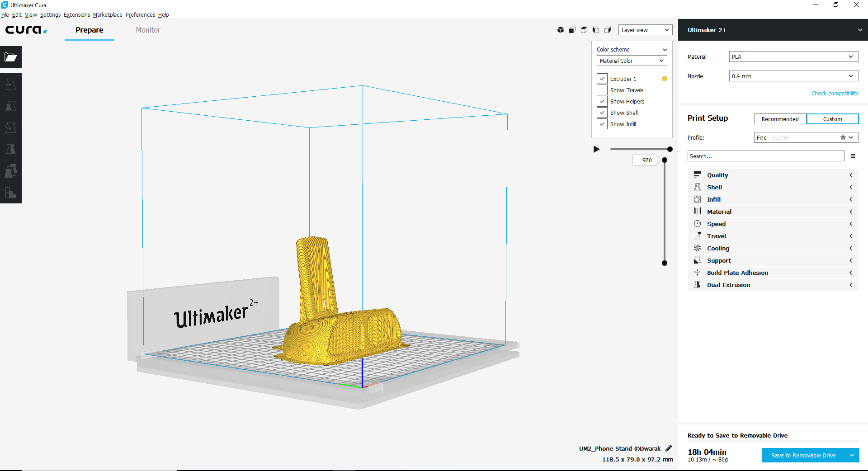868x471 pixels.
Task: Switch camera to 3D view icon
Action: (x=561, y=30)
